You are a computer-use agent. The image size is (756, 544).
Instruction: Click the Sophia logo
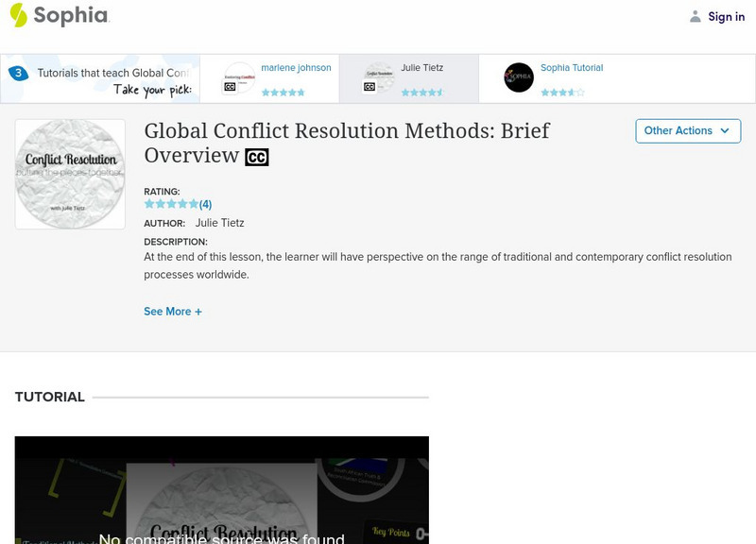click(60, 15)
